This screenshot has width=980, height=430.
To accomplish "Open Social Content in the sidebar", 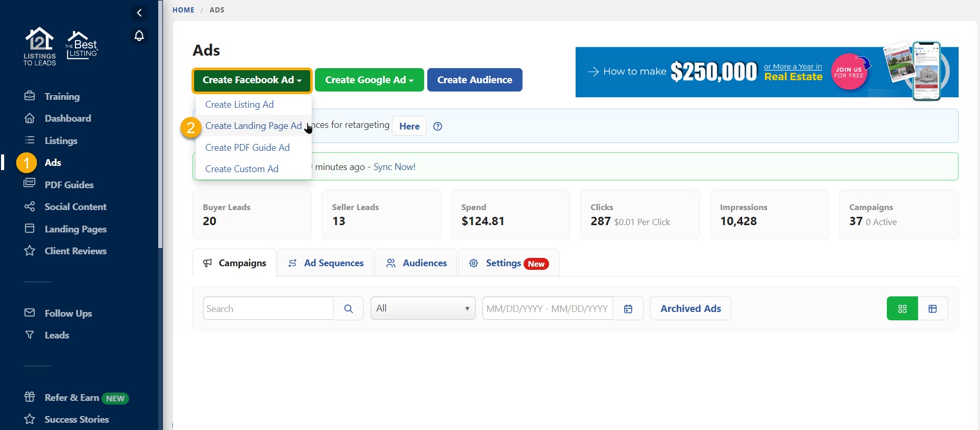I will (x=75, y=206).
